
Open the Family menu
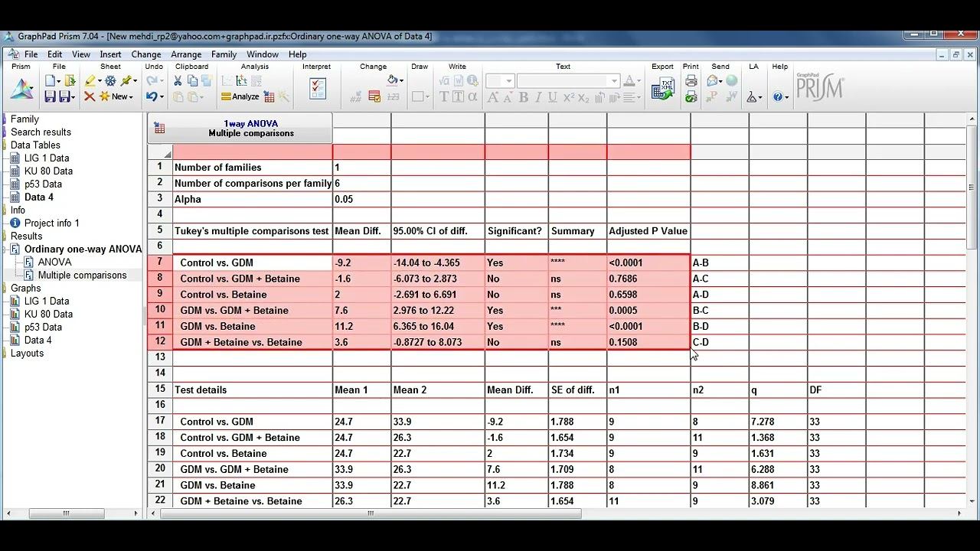coord(224,54)
